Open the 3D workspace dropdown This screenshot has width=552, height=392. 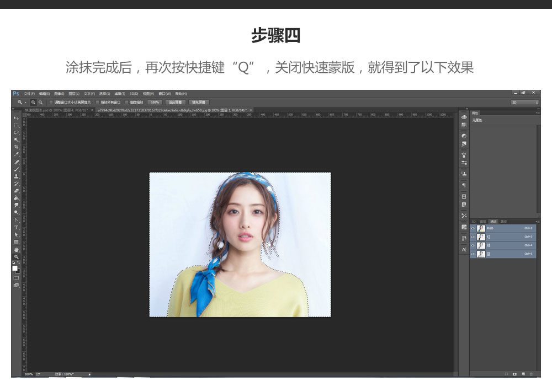[524, 103]
